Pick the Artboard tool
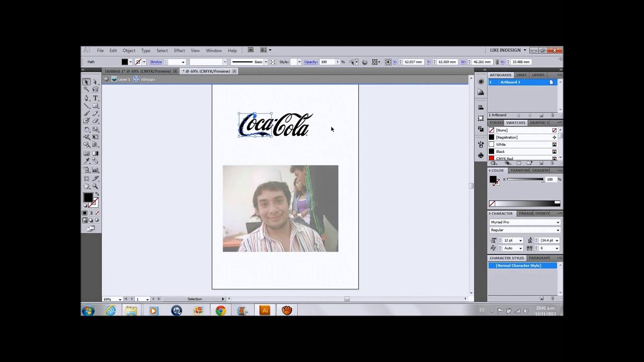Screen dimensions: 644x362 (87, 178)
